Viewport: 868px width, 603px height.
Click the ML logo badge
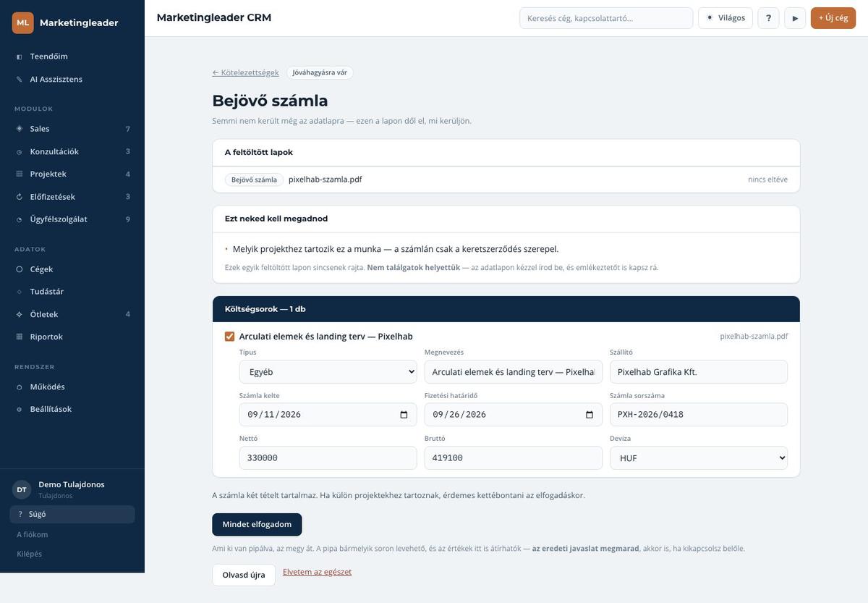tap(23, 22)
